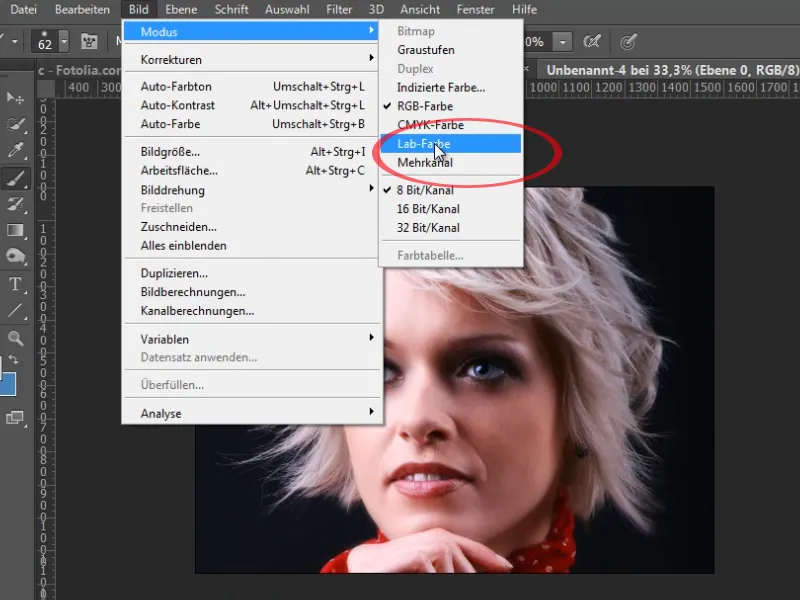Open the Ansicht menu
The image size is (800, 600).
(x=420, y=9)
